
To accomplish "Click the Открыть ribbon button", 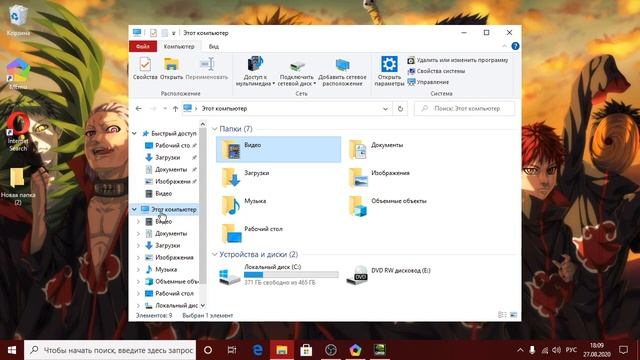I will [171, 69].
